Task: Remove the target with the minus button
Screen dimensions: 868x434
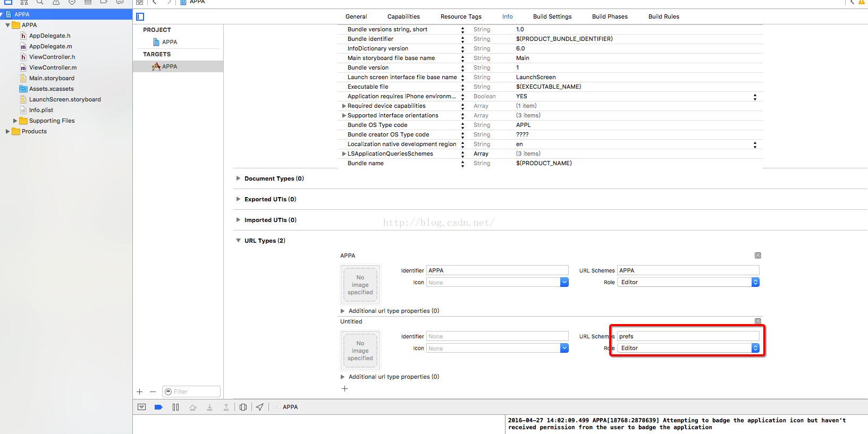Action: (x=153, y=392)
